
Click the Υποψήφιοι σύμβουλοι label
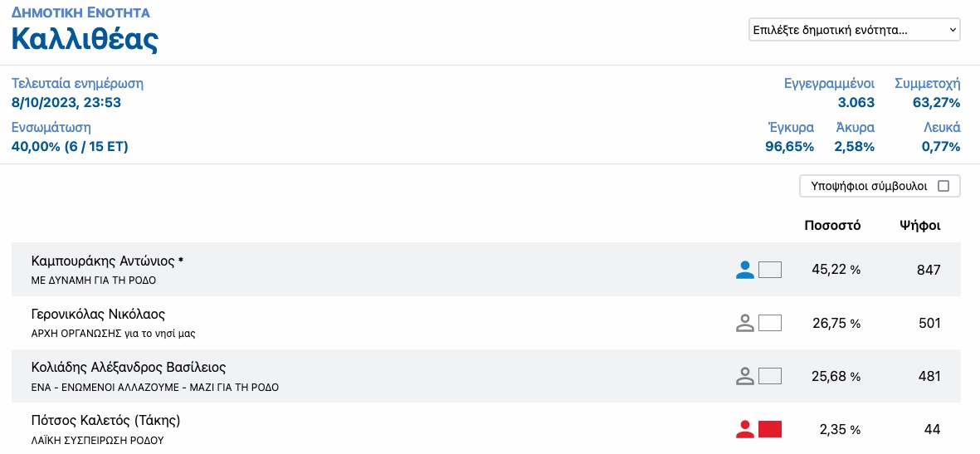869,187
